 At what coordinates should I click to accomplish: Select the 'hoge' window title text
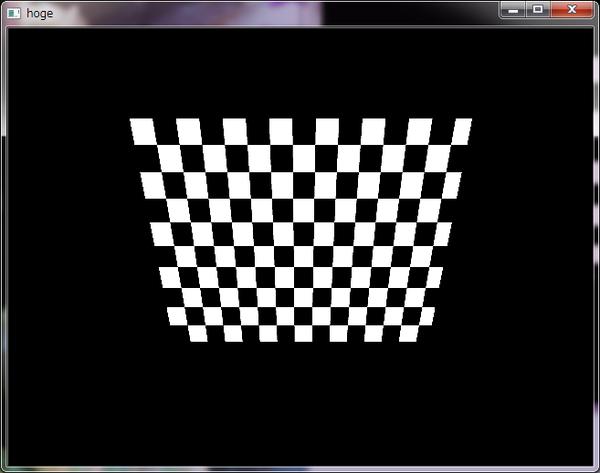40,14
